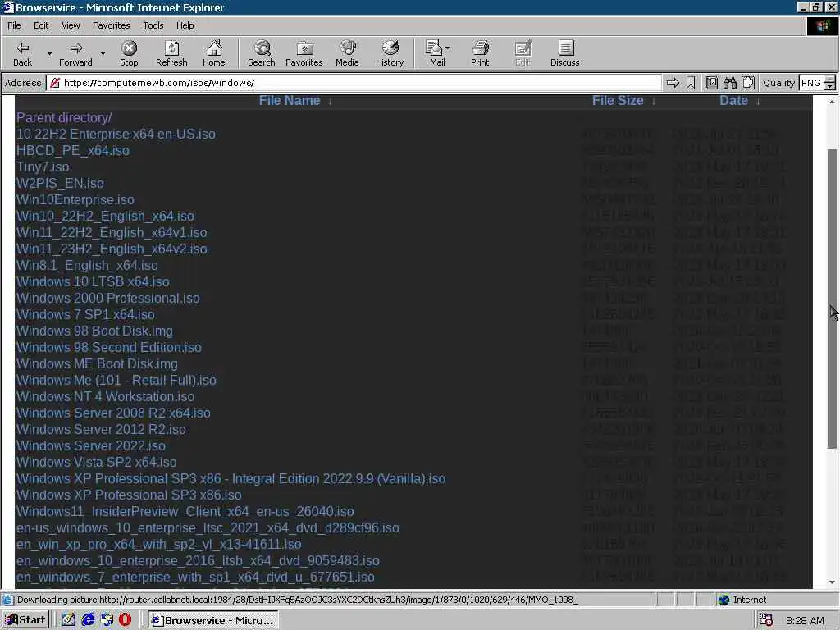Click the 8:28 AM taskbar clock

(x=806, y=621)
